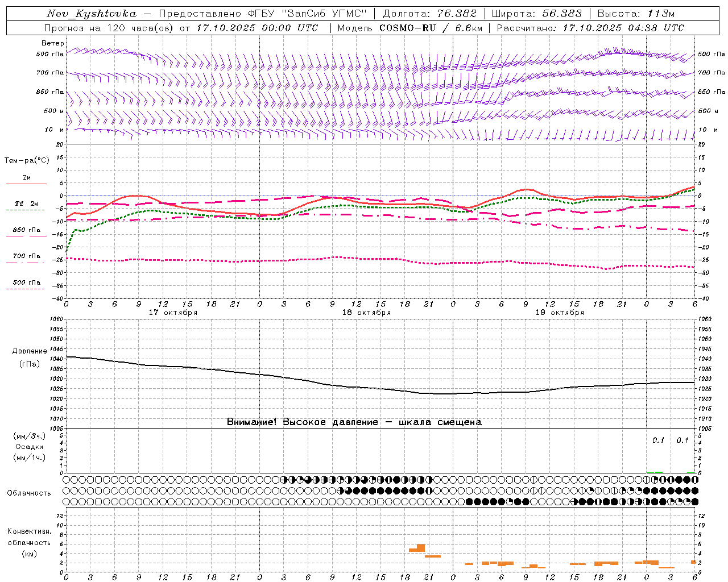Click the Широта: 56.383 value
This screenshot has width=728, height=582.
[536, 14]
